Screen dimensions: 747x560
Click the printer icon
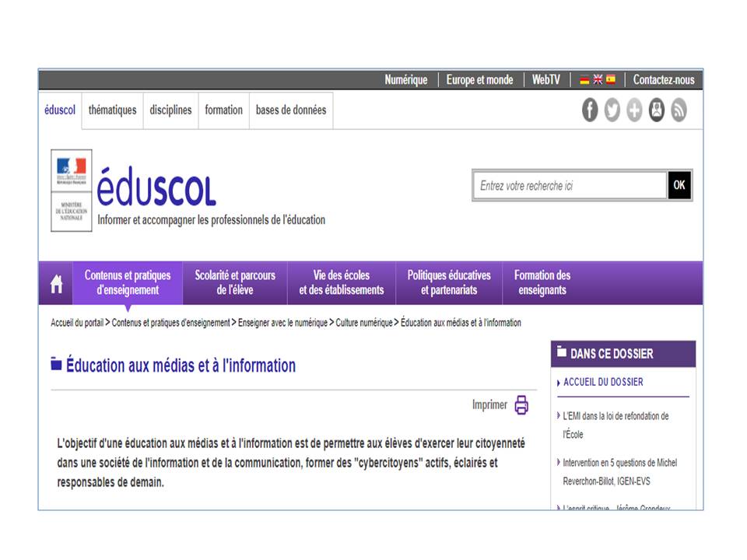point(521,404)
